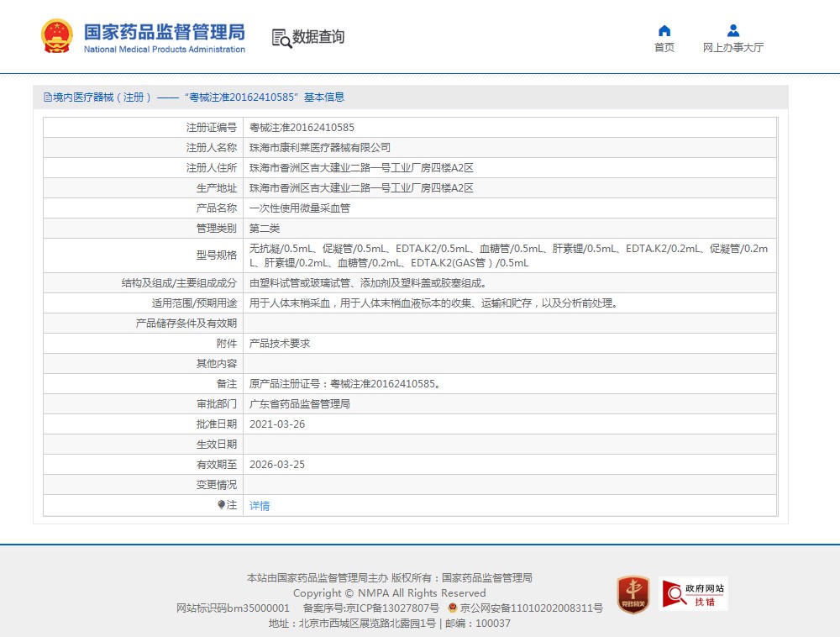Click the 政府网站找错 badge

coord(693,593)
